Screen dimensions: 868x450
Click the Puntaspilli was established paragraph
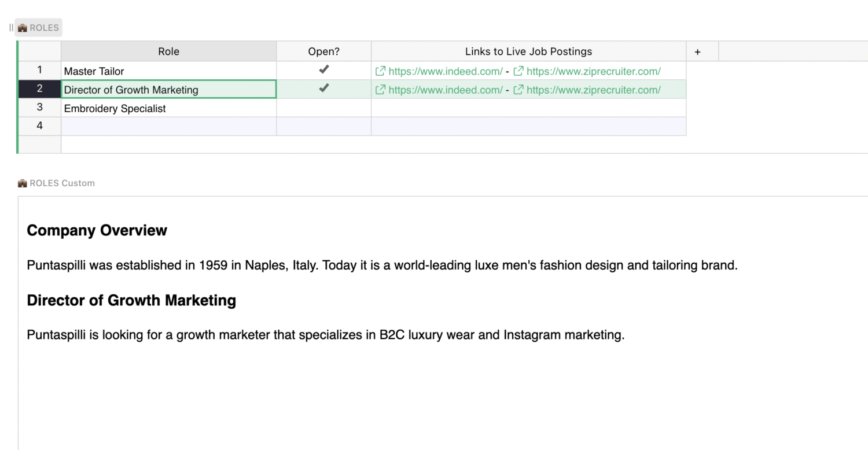pos(382,265)
